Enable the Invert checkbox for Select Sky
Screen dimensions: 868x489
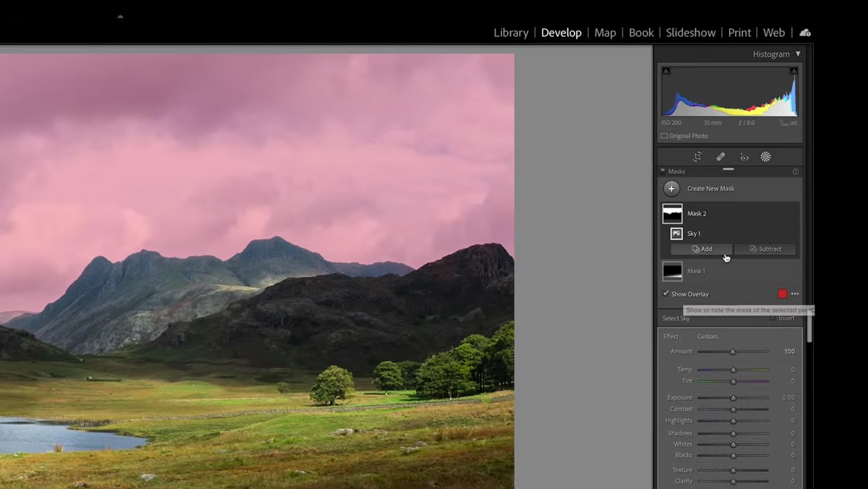pyautogui.click(x=773, y=318)
